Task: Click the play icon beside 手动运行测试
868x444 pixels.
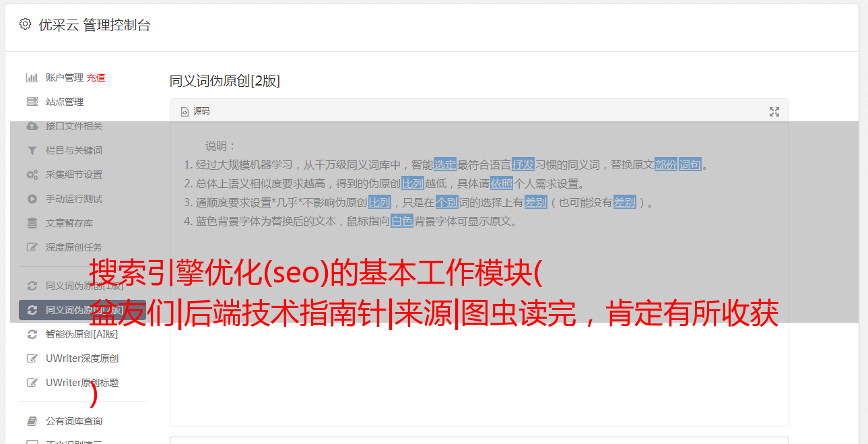Action: (x=32, y=199)
